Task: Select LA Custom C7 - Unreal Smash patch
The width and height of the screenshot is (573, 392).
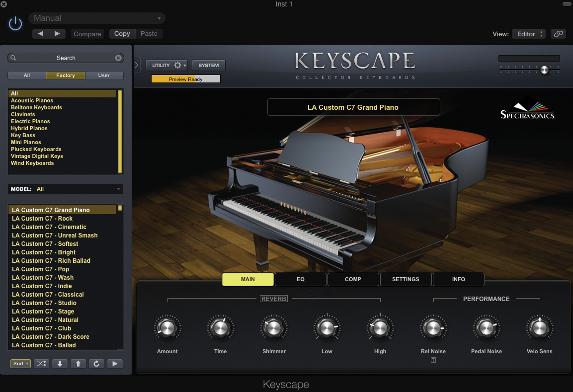Action: coord(63,235)
